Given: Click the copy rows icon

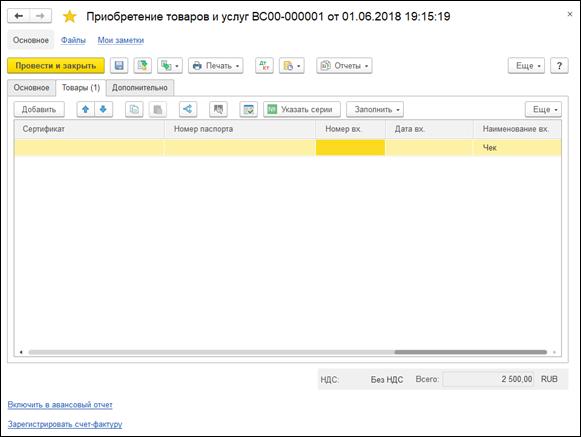Looking at the screenshot, I should [134, 109].
